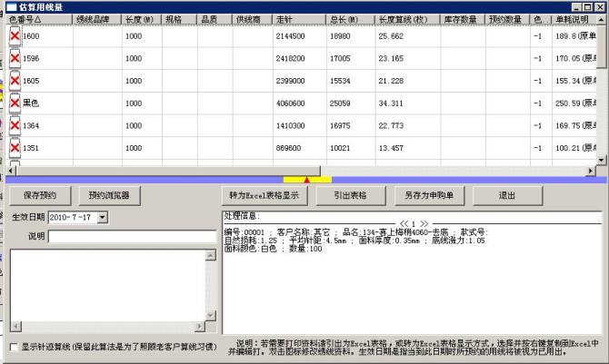Click the red X icon for thread 1364
Image resolution: width=609 pixels, height=364 pixels.
[x=15, y=126]
